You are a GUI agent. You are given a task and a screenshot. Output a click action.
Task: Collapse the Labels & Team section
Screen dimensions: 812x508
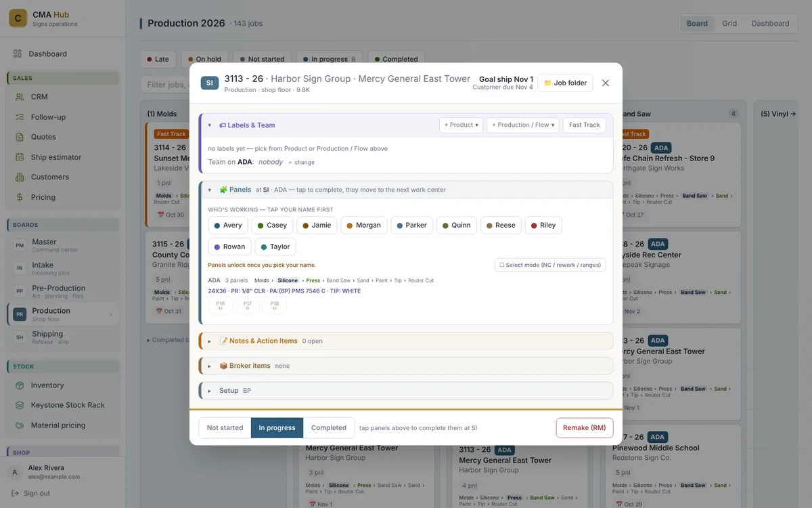tap(210, 125)
